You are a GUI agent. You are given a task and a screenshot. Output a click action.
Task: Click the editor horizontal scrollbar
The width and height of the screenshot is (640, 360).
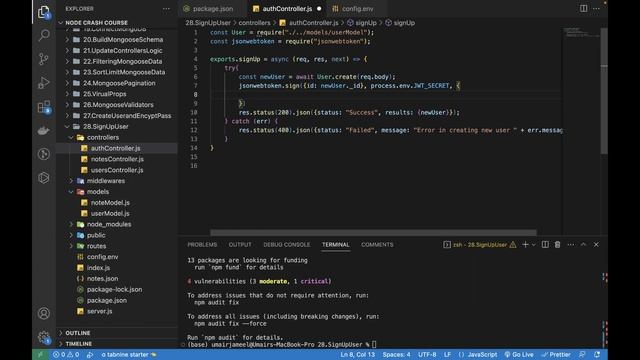pyautogui.click(x=373, y=232)
